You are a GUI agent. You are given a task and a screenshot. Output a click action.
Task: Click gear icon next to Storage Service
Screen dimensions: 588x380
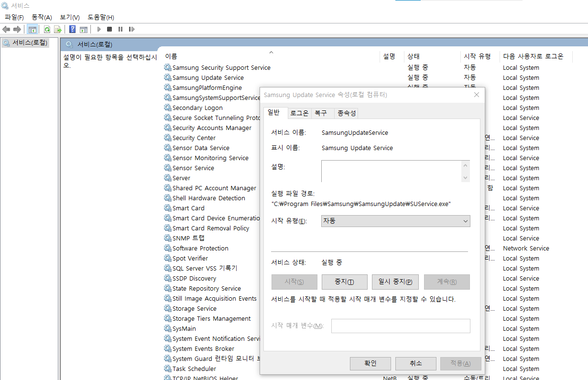coord(168,308)
